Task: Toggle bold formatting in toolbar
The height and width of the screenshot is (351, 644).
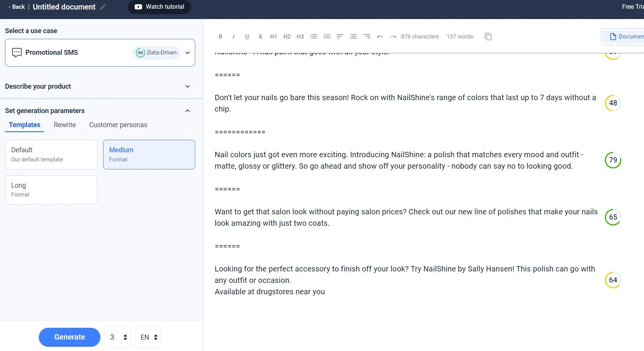Action: pos(220,37)
